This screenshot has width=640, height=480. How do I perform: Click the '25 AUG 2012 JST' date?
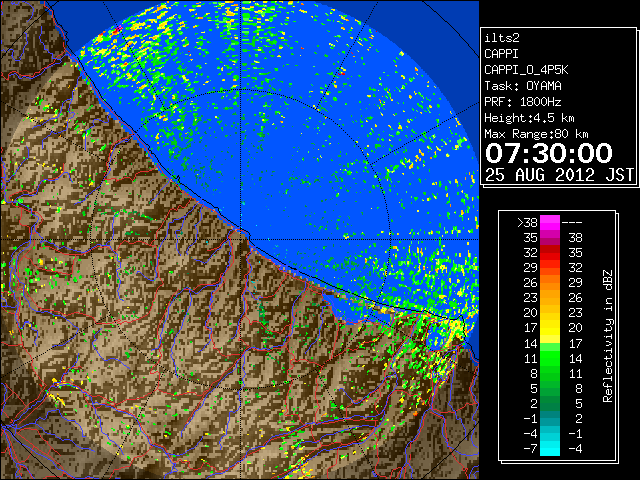[x=559, y=175]
